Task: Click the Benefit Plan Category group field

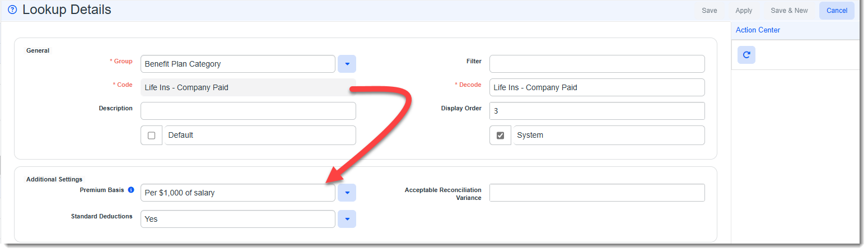Action: click(237, 64)
